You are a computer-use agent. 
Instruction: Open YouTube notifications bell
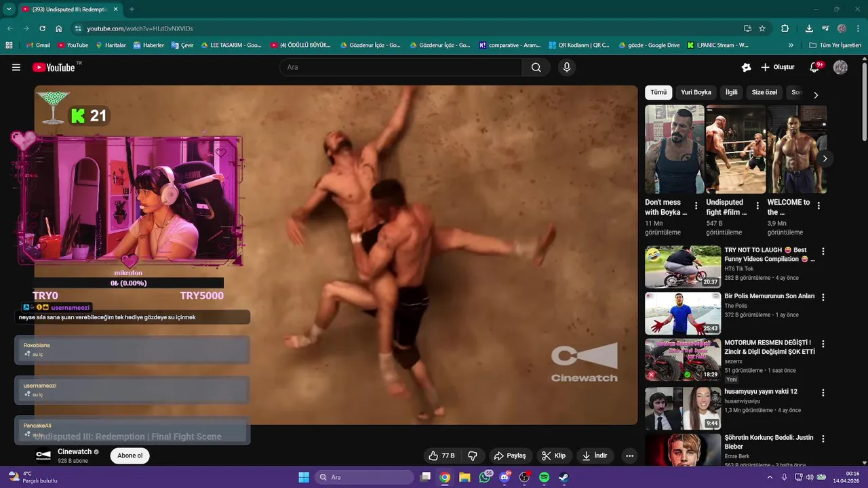[x=815, y=67]
